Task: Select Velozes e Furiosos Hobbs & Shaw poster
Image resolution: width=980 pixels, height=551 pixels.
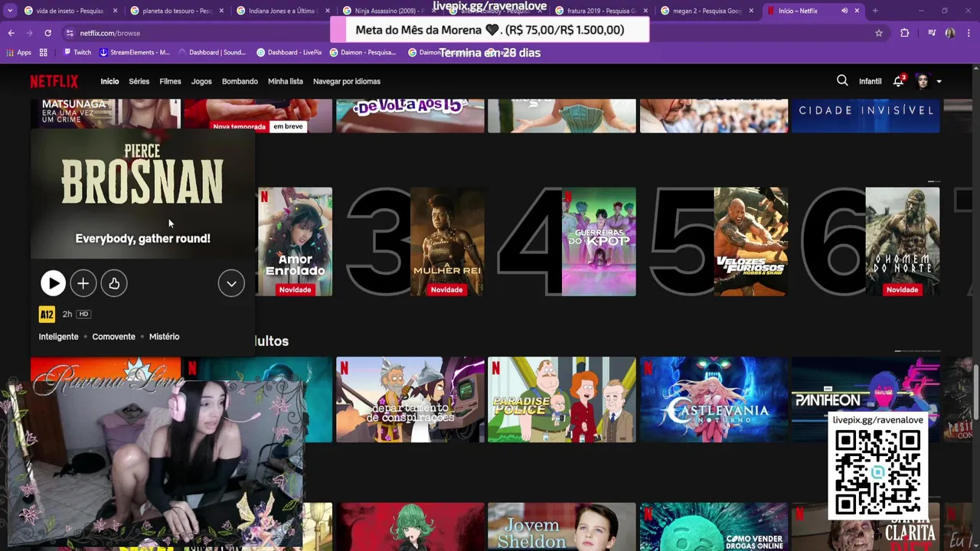Action: [x=750, y=242]
